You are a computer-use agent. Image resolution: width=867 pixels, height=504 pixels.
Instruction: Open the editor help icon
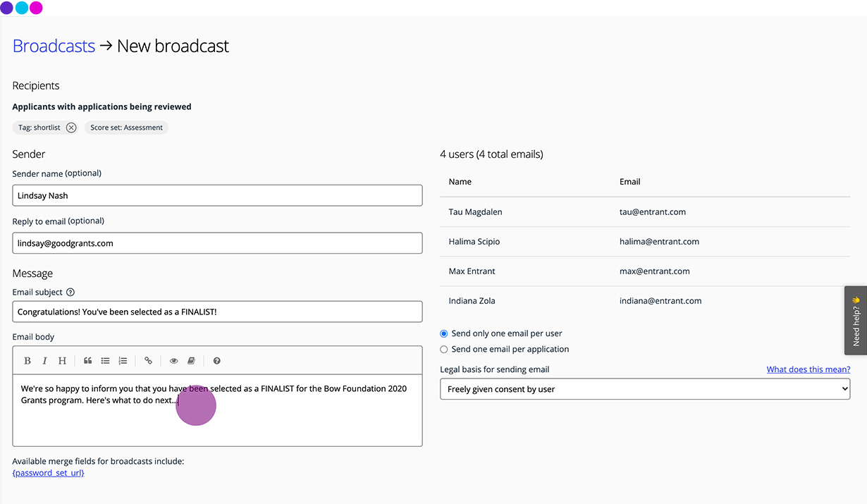click(216, 360)
